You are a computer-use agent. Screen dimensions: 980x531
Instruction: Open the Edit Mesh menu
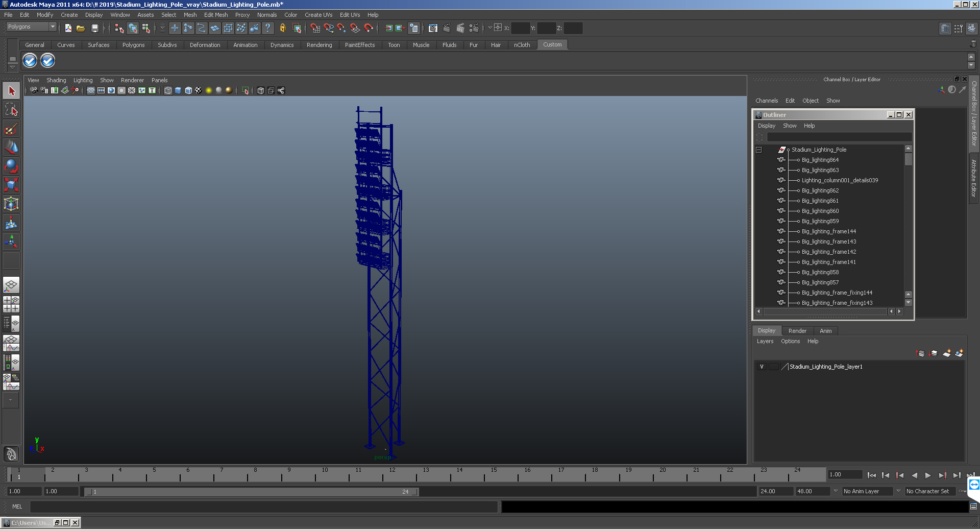(x=216, y=15)
